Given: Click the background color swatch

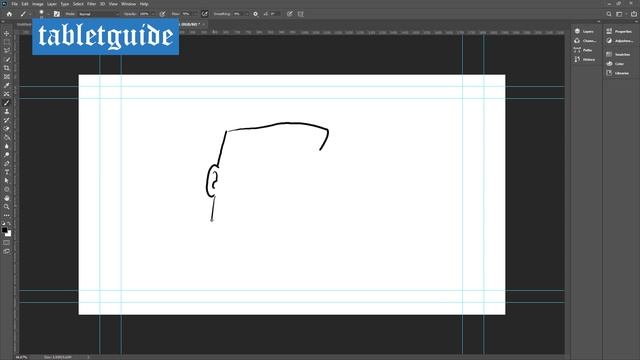Looking at the screenshot, I should point(9,234).
